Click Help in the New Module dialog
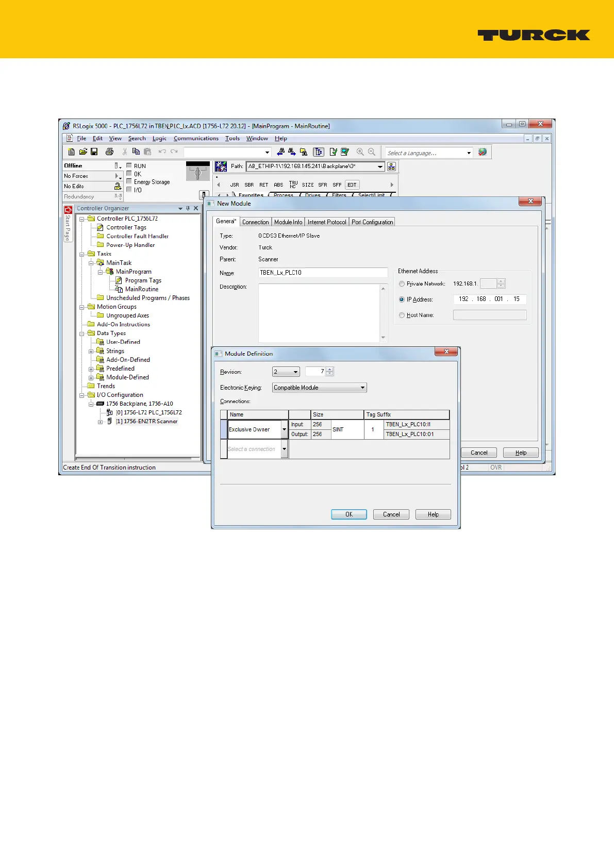 [521, 453]
